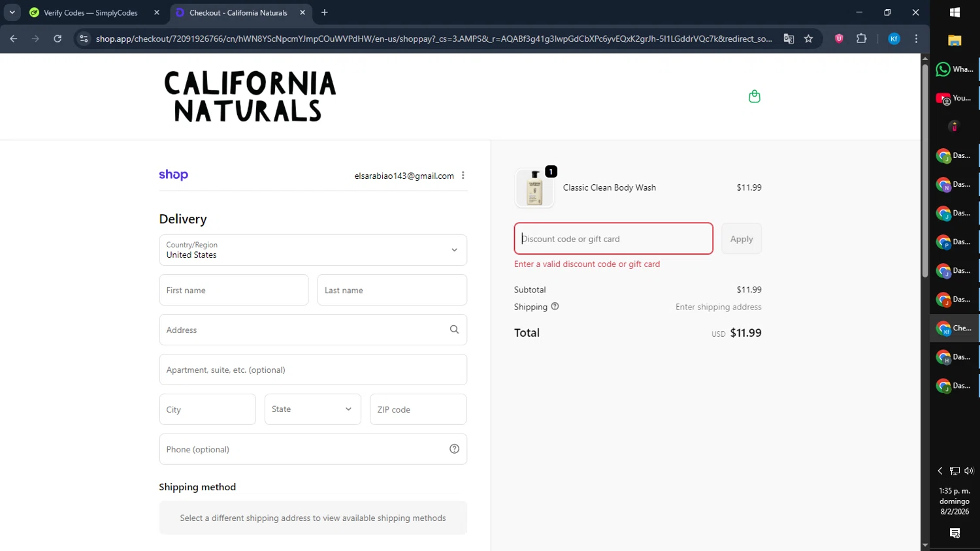The width and height of the screenshot is (980, 551).
Task: Click the 'Enter shipping address' text
Action: click(719, 307)
